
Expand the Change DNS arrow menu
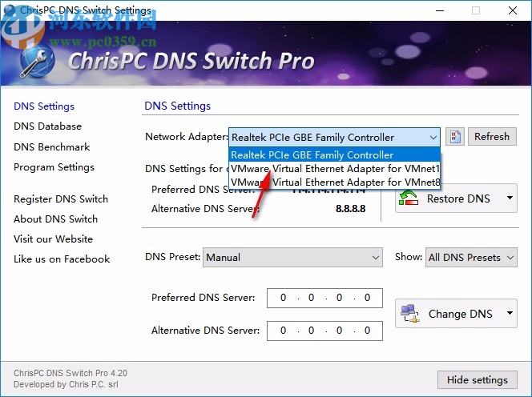pos(510,313)
